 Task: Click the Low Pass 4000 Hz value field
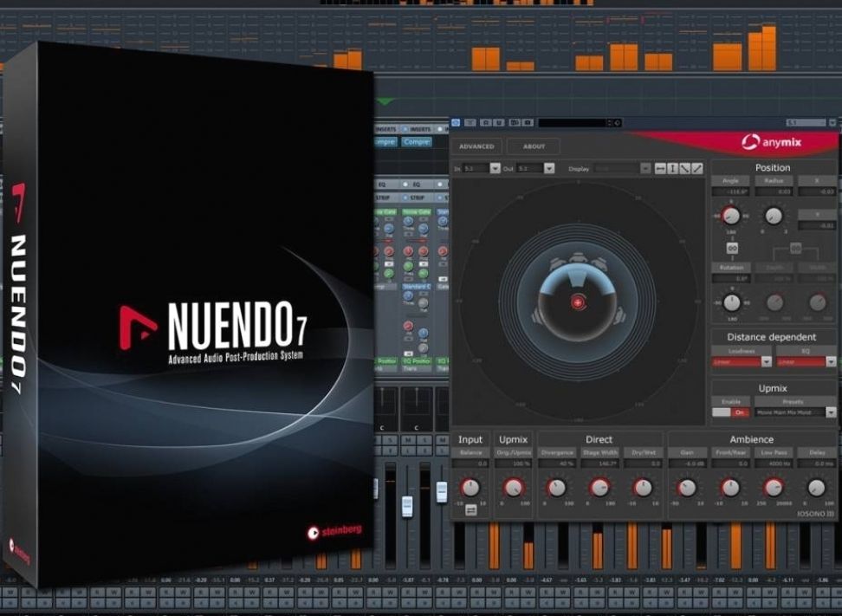(x=774, y=464)
